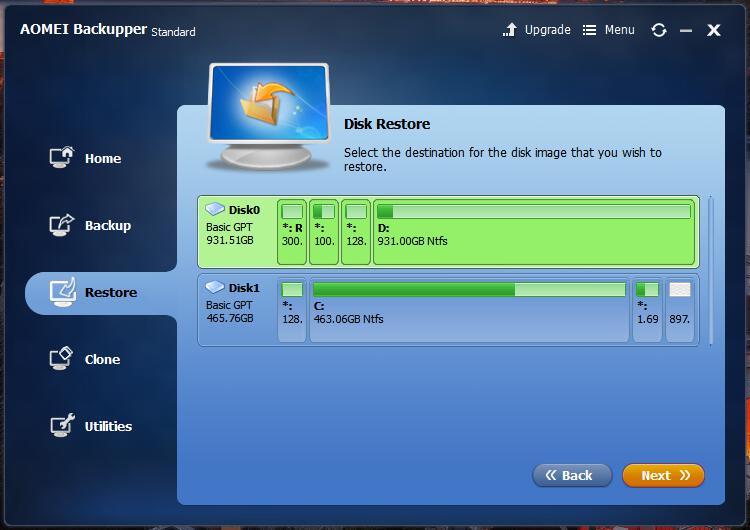Click the Restore icon in sidebar
750x530 pixels.
click(x=63, y=292)
